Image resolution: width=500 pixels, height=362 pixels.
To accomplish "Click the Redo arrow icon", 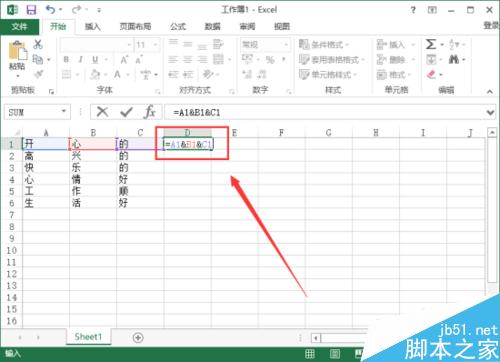I will click(76, 10).
